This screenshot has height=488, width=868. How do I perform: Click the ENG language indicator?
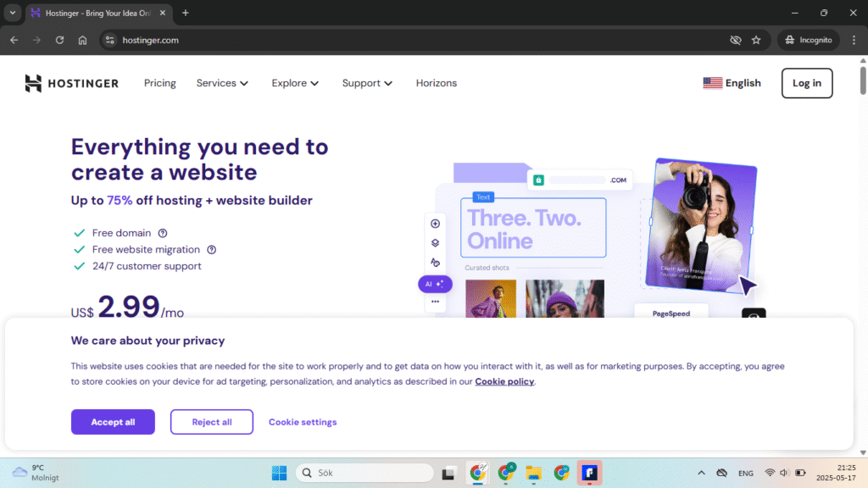[746, 473]
